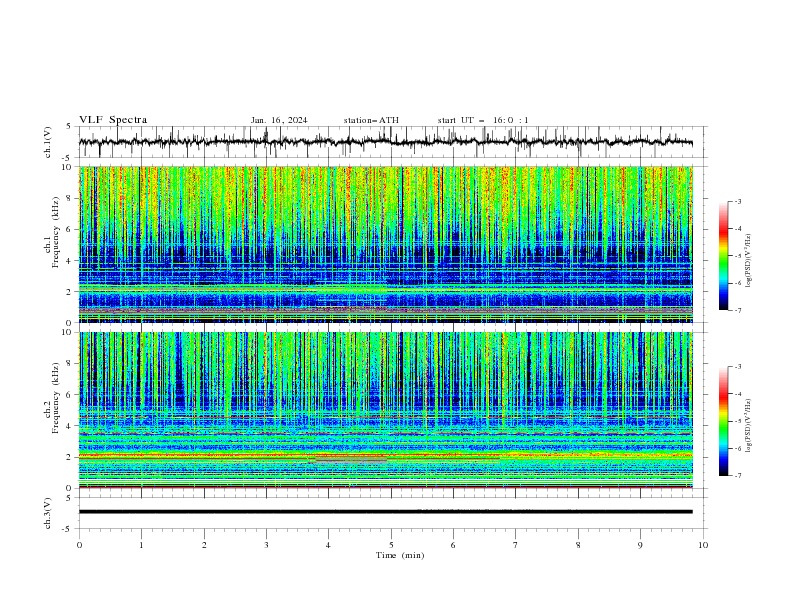Click the gray band near 2 kHz in ch.2
Image resolution: width=792 pixels, height=612 pixels.
point(351,460)
